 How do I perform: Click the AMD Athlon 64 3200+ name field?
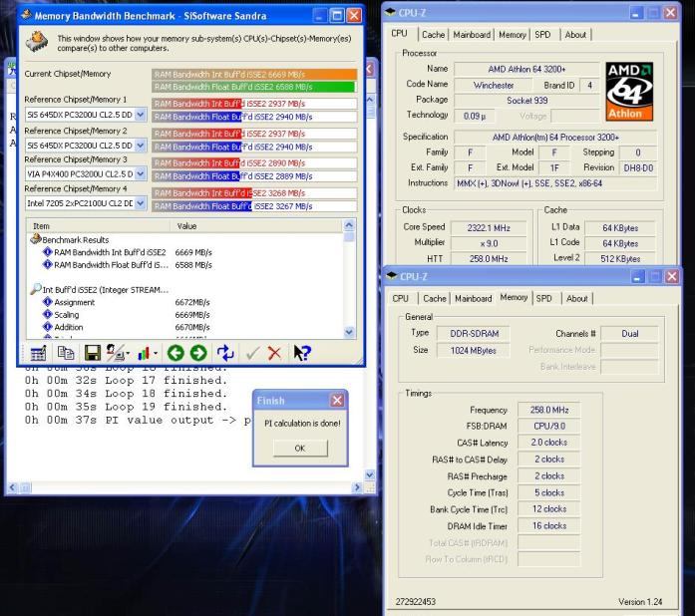tap(526, 69)
